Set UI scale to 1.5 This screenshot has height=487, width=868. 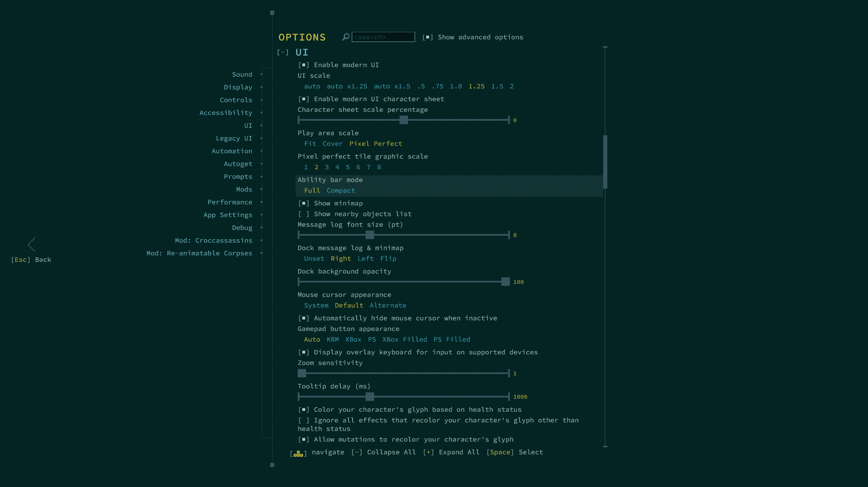click(497, 86)
